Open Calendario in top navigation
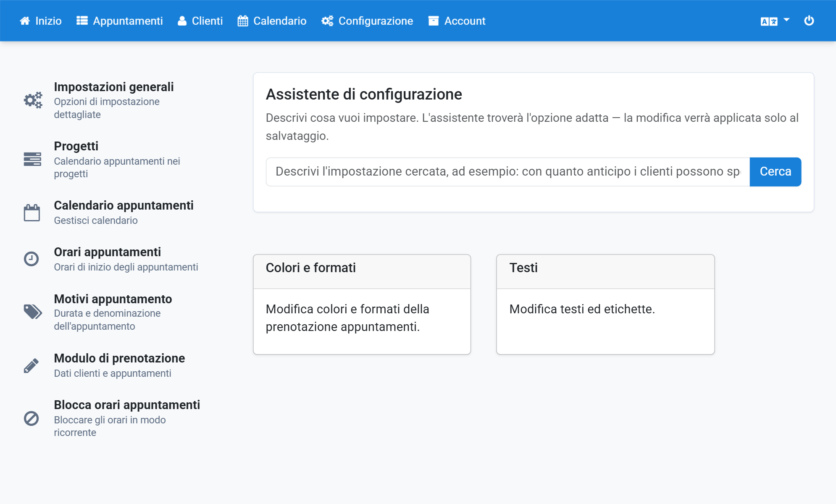The height and width of the screenshot is (504, 836). coord(272,21)
